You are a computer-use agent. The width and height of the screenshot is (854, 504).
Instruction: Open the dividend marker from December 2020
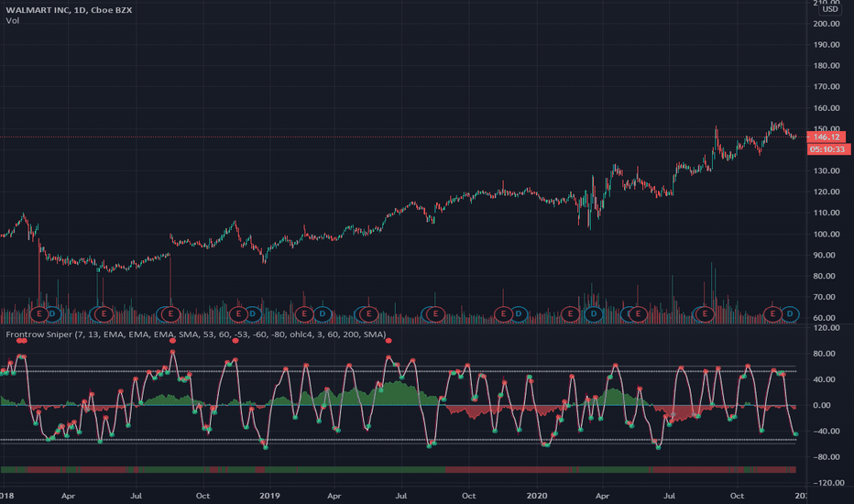(790, 313)
